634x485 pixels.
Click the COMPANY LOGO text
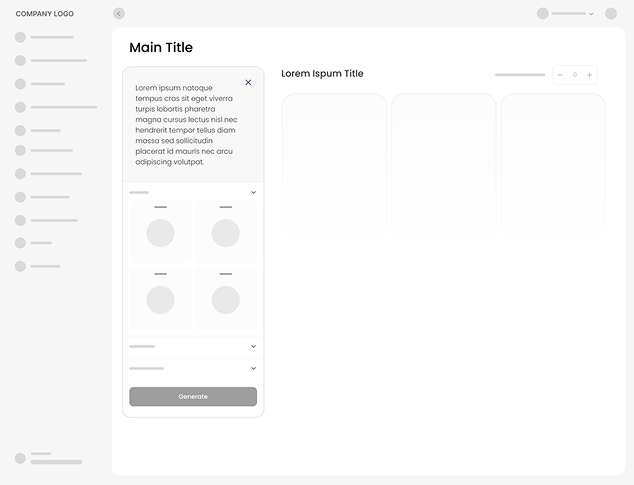(x=45, y=14)
